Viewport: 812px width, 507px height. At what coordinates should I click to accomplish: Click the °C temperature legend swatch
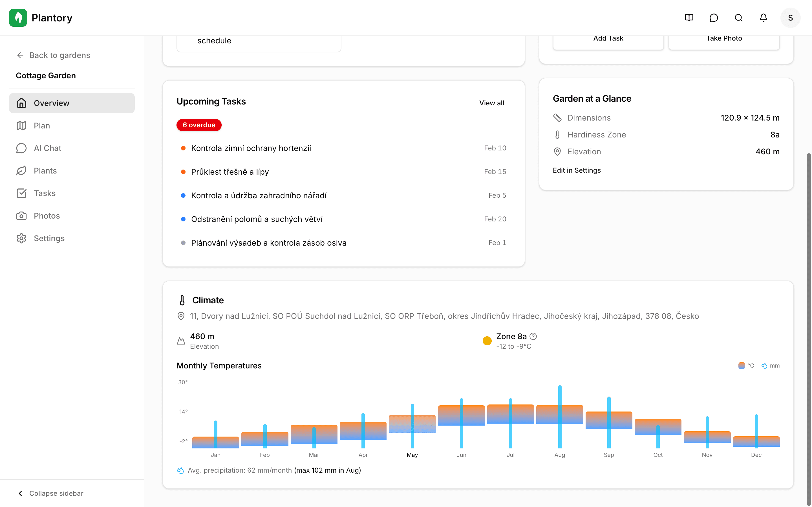point(742,366)
